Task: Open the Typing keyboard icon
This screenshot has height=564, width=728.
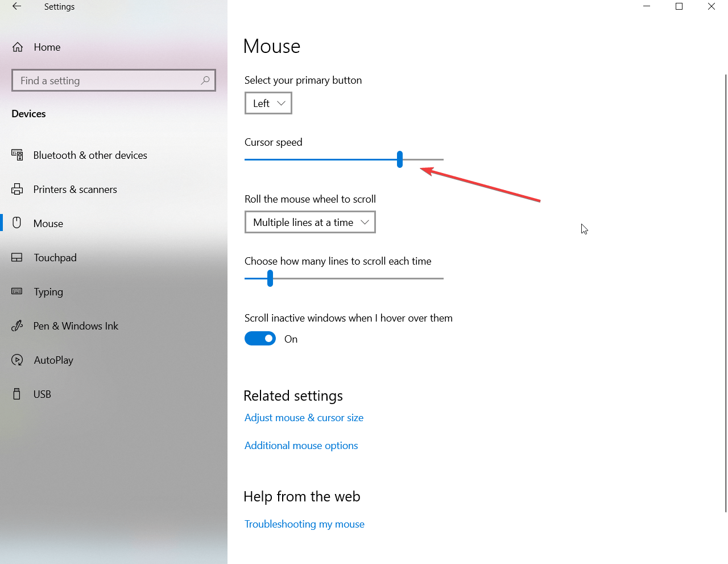Action: tap(17, 291)
